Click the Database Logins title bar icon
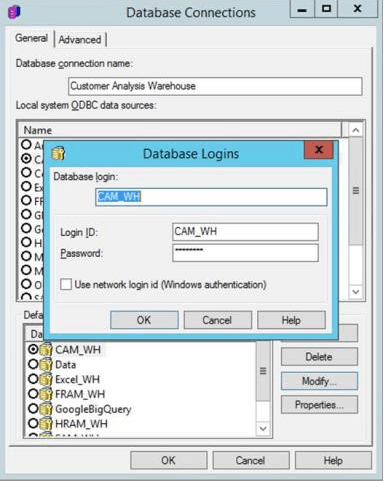Screen dimensions: 385x481 58,153
